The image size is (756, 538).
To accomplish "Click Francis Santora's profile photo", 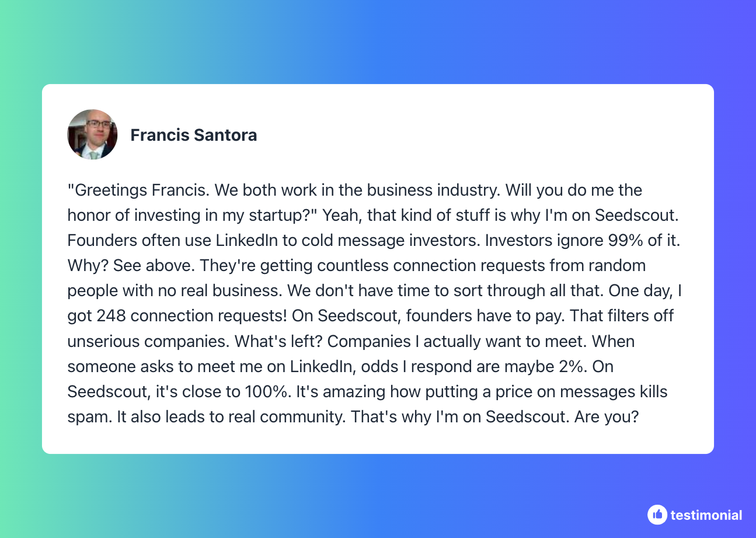I will click(92, 135).
